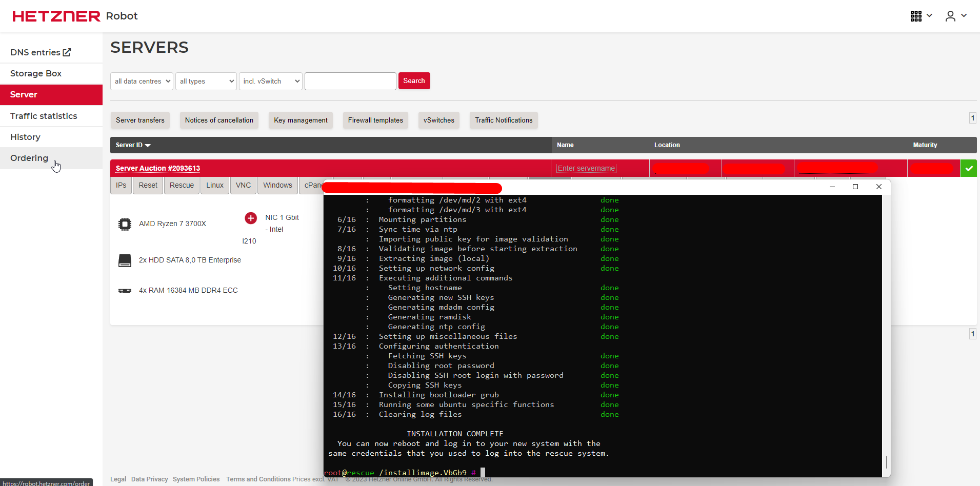Click the Enter servername input field
This screenshot has height=486, width=980.
click(x=586, y=168)
